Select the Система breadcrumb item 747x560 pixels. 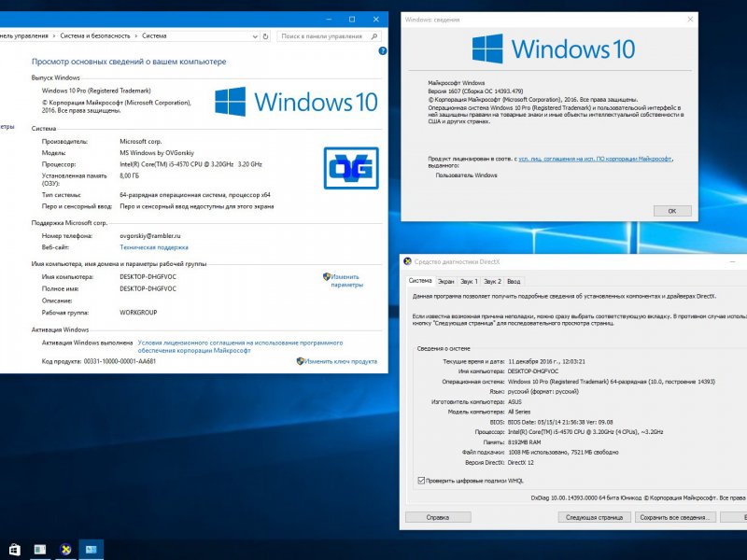click(154, 35)
